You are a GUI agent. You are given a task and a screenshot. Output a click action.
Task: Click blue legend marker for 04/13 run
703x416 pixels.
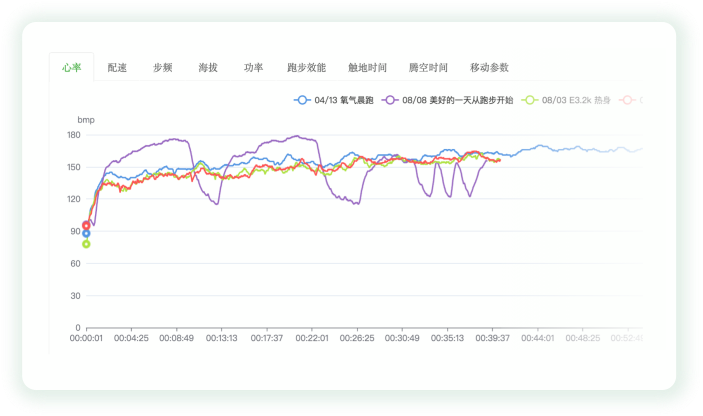pos(301,100)
